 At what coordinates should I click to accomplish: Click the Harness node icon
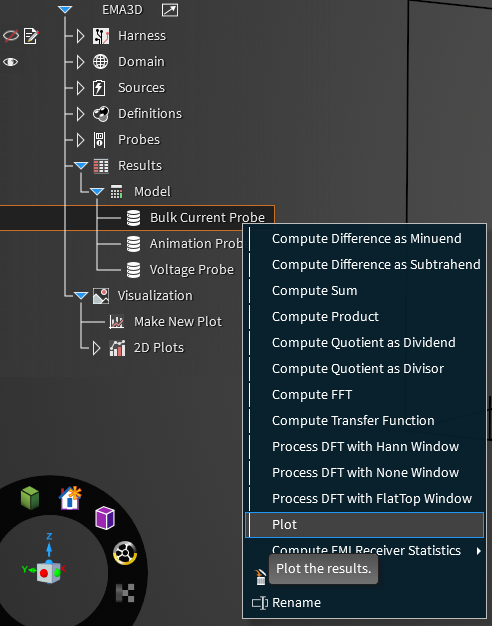[101, 36]
